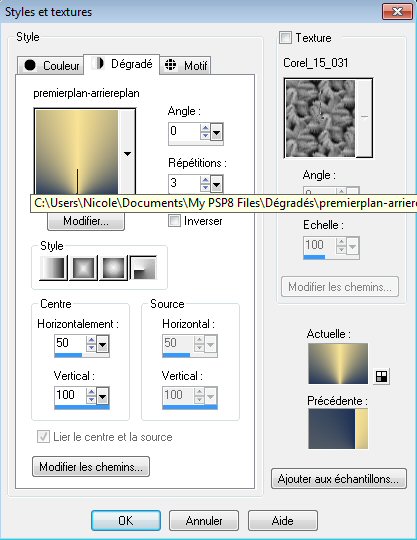Click the dotted Motif tab icon

170,64
